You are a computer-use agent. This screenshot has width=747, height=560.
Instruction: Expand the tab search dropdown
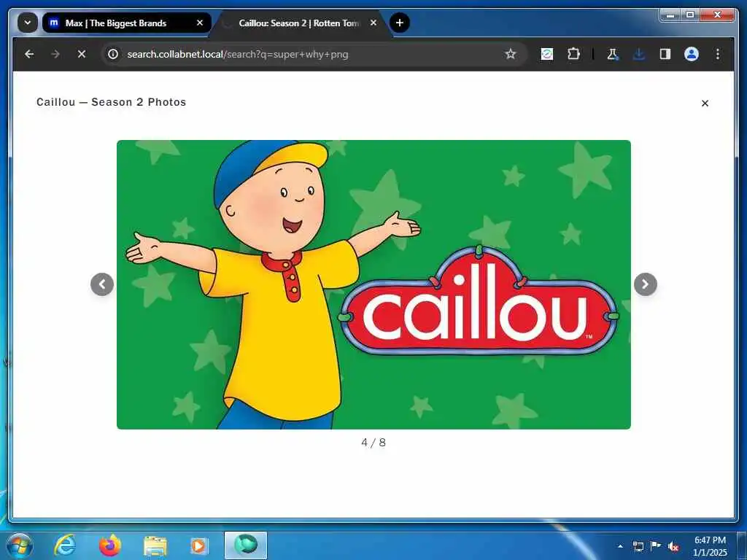pos(28,23)
